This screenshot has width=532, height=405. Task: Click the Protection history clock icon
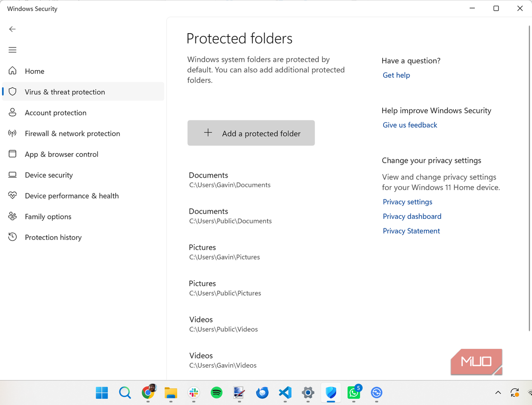(12, 237)
